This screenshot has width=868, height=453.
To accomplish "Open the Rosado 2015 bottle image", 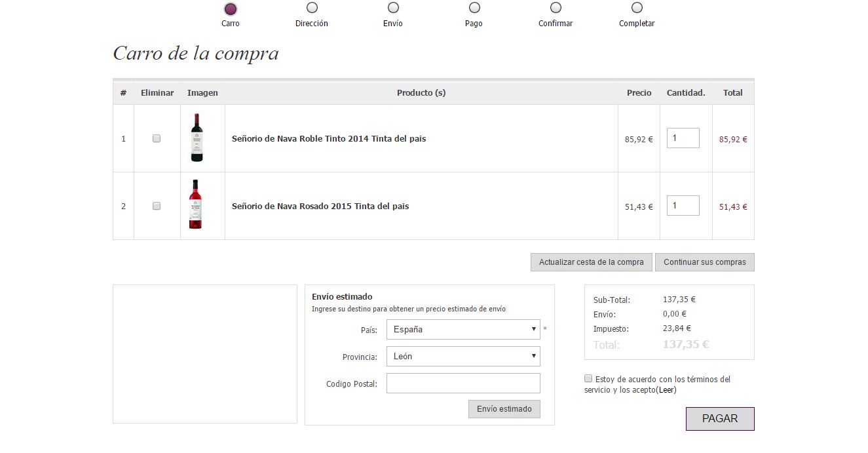I will (x=196, y=205).
